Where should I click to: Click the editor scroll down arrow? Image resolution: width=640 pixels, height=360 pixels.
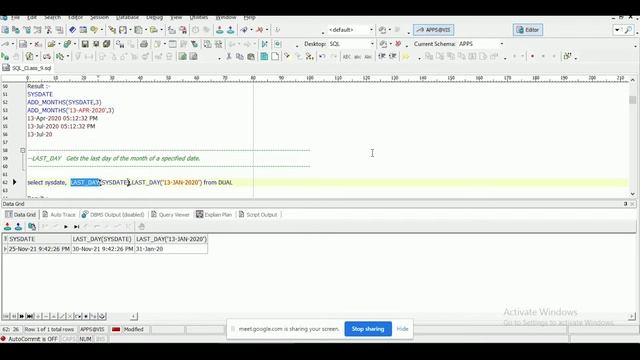(x=633, y=194)
